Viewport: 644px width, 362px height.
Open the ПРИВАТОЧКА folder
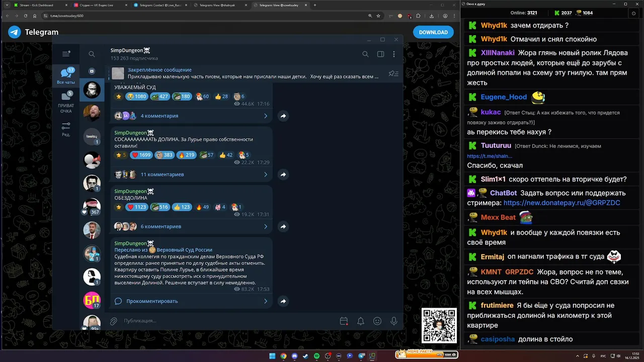(66, 102)
